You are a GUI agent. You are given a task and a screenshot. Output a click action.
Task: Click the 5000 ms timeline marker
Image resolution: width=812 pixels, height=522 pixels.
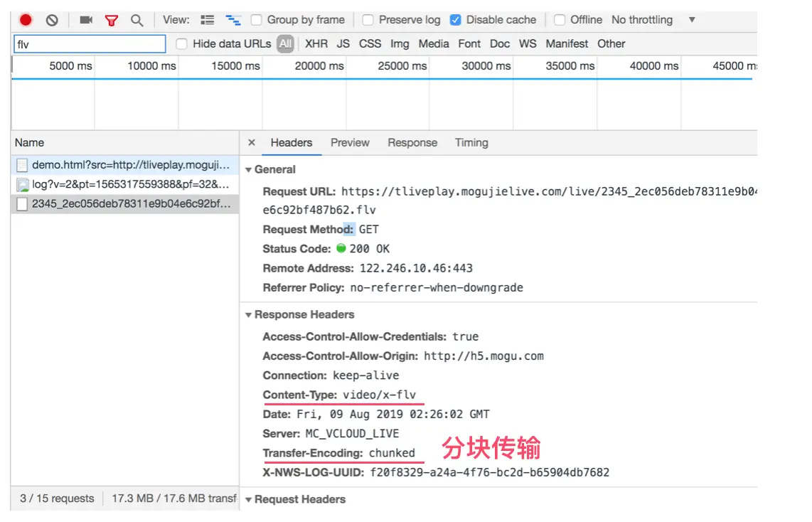[71, 66]
